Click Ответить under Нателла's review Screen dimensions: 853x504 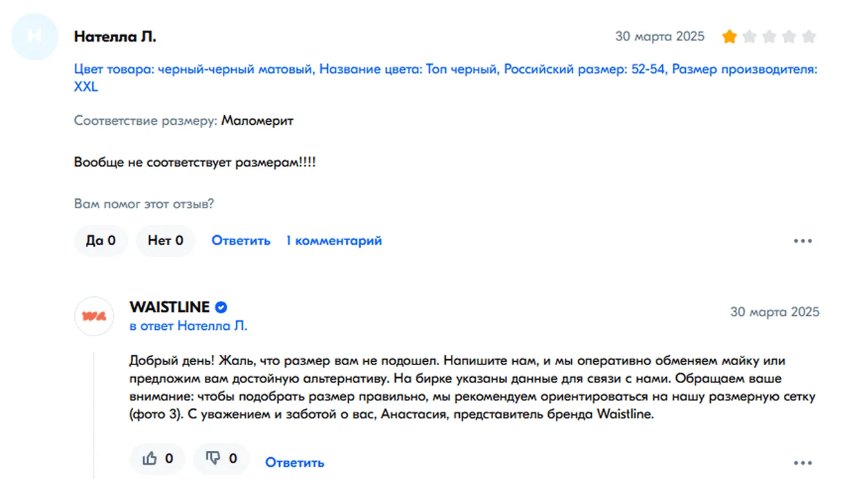[241, 241]
